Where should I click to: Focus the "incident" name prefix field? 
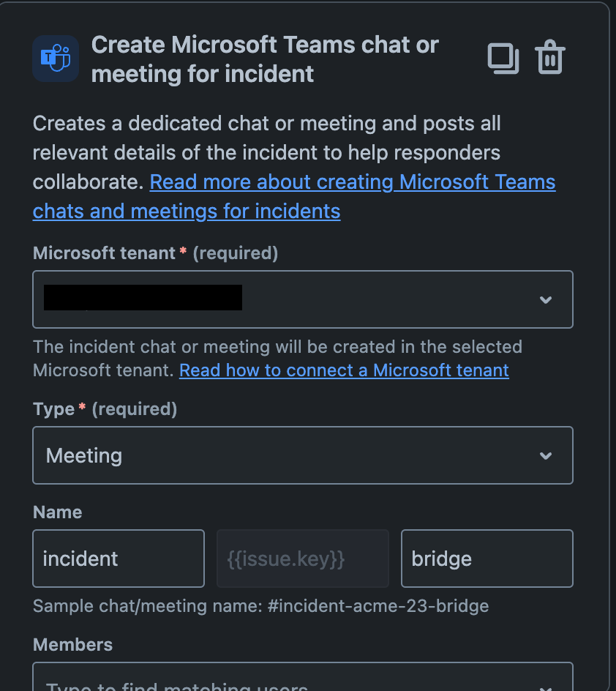tap(118, 559)
